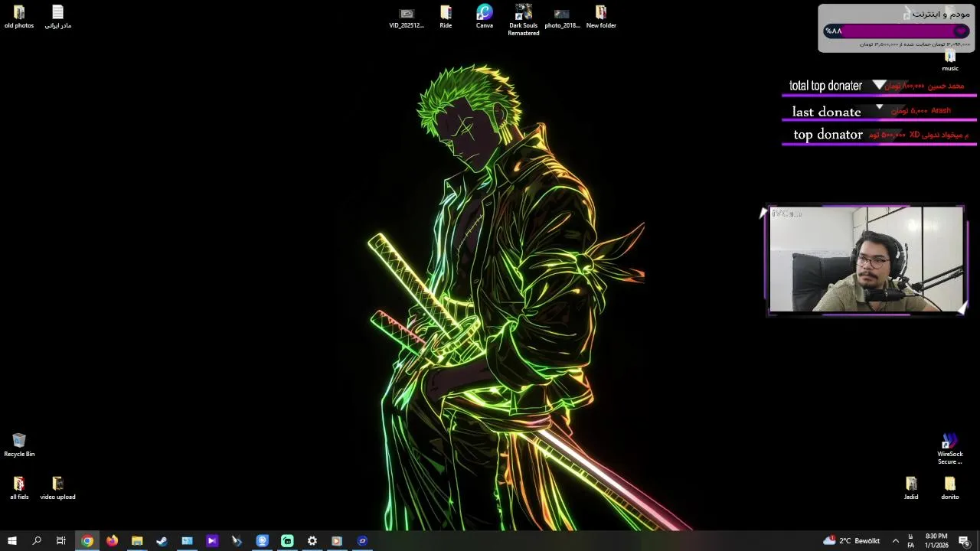This screenshot has width=980, height=551.
Task: Select the Ride desktop folder
Action: click(446, 17)
